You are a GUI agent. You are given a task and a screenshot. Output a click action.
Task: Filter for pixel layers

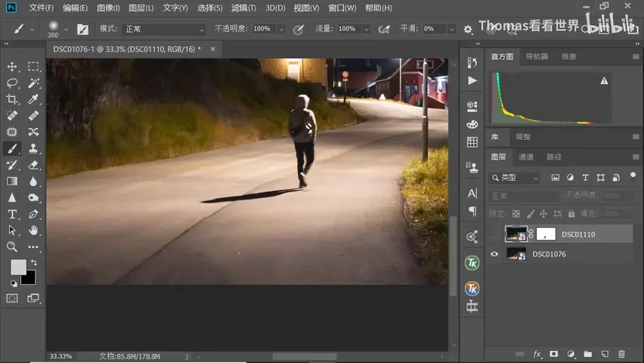(556, 178)
